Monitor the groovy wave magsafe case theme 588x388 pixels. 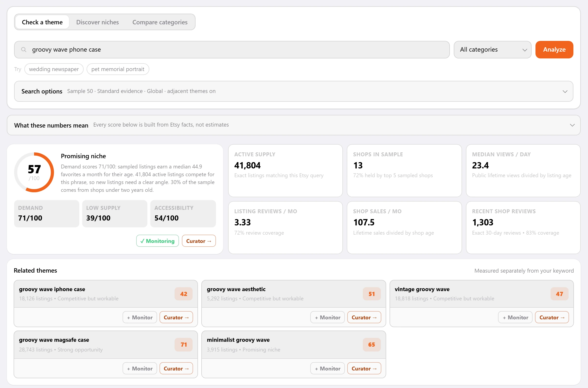140,368
